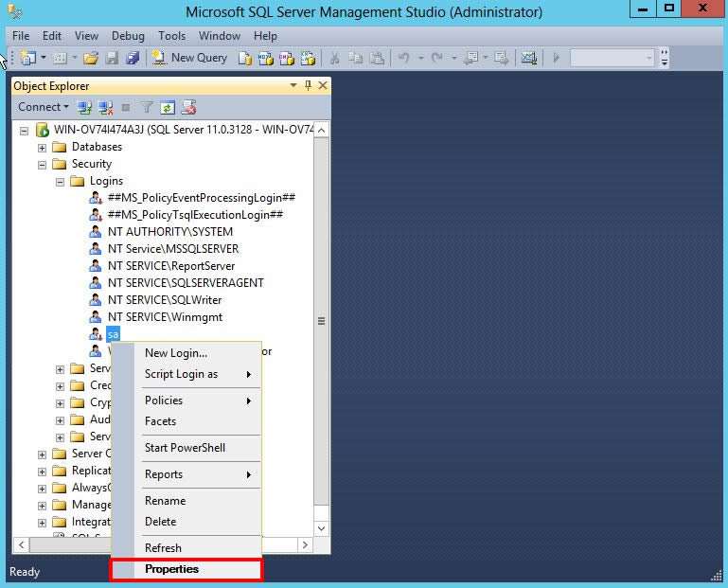Select NT SERVICE\SQLWriter login
The height and width of the screenshot is (588, 728).
[x=165, y=300]
